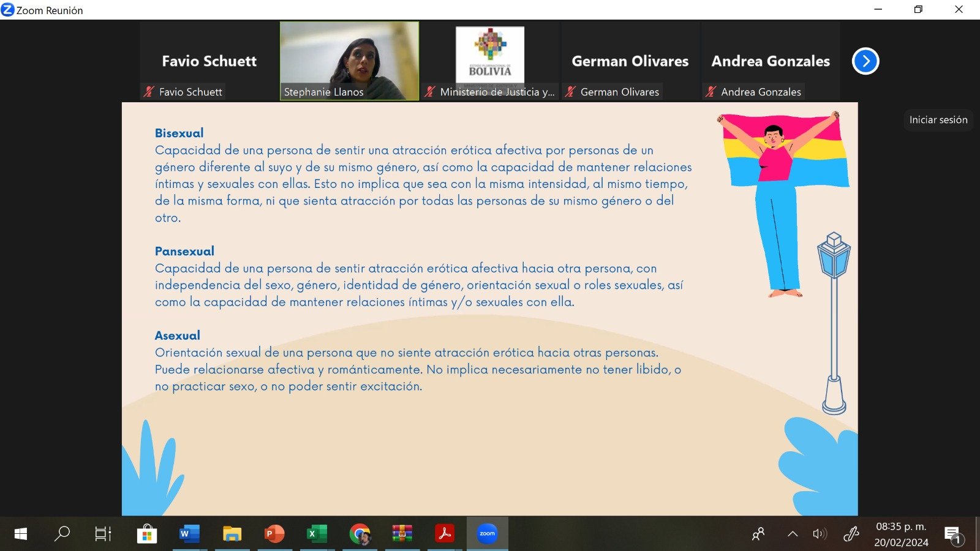The width and height of the screenshot is (980, 551).
Task: Open PowerPoint from the taskbar
Action: pyautogui.click(x=274, y=533)
